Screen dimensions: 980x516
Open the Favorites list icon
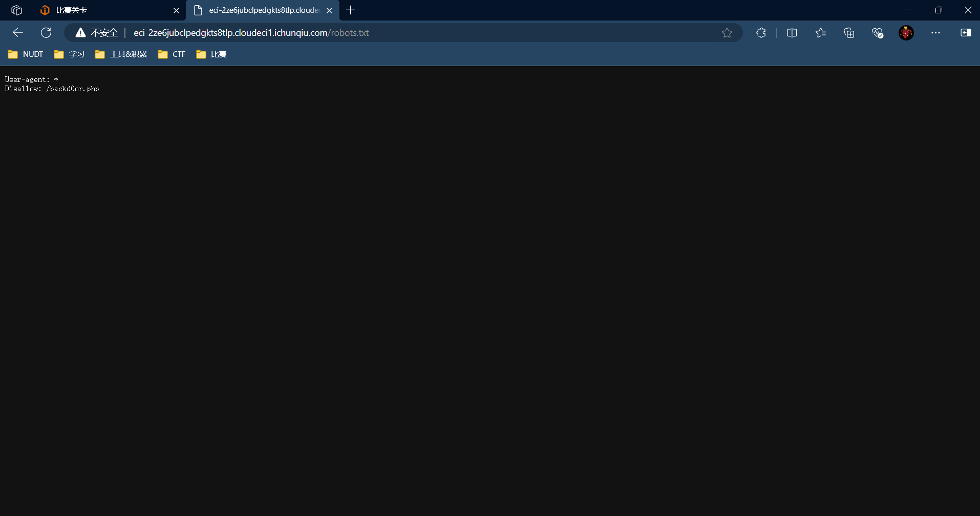pyautogui.click(x=820, y=33)
